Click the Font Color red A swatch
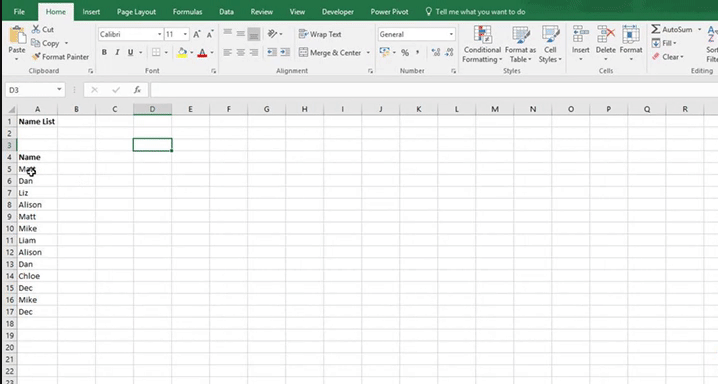 click(202, 53)
